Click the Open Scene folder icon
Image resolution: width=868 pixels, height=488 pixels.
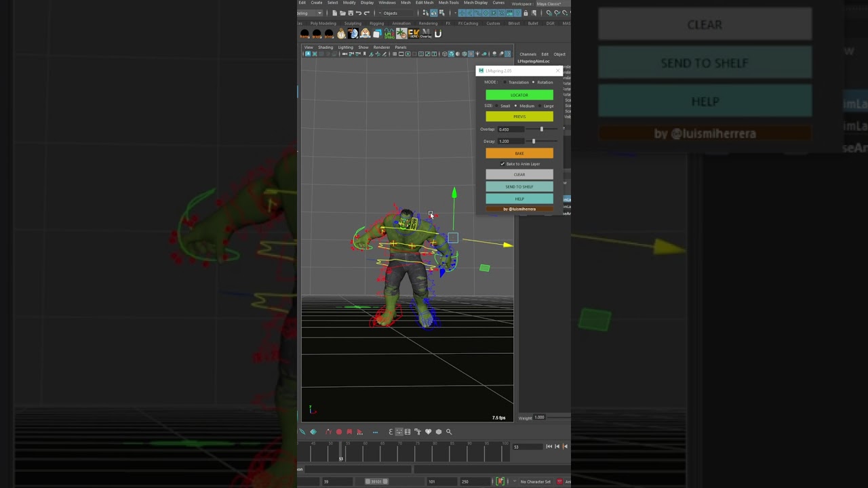tap(342, 13)
